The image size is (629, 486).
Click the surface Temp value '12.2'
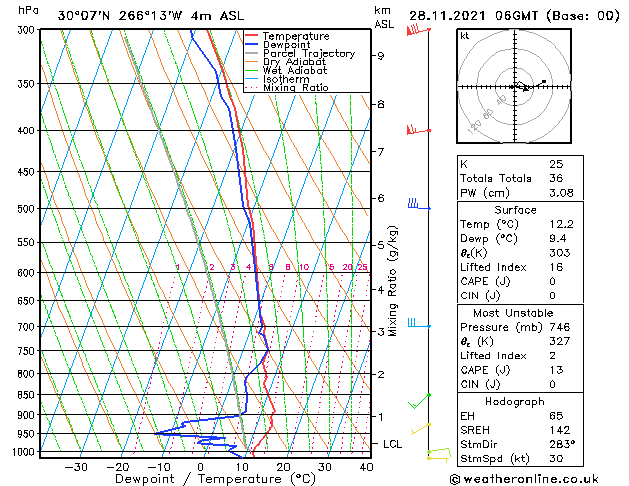[561, 224]
